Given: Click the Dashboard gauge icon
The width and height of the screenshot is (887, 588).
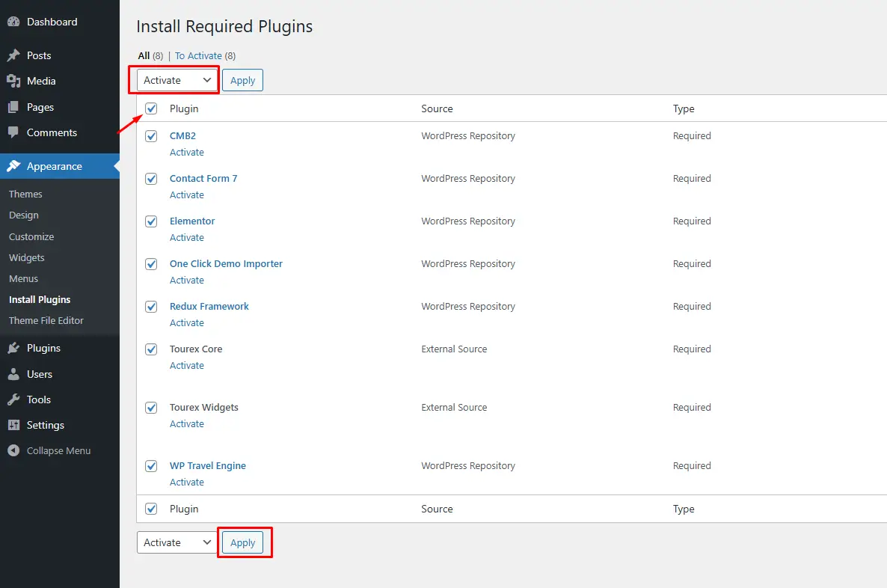Looking at the screenshot, I should [13, 22].
